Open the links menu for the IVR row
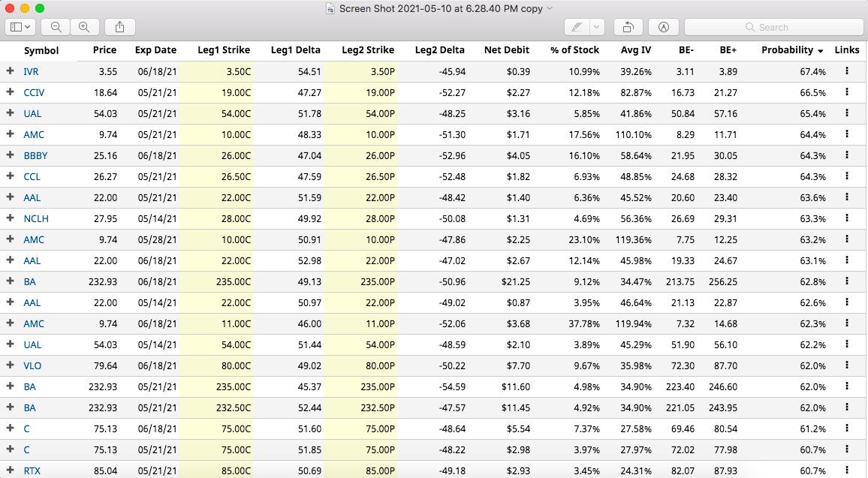 [x=846, y=71]
